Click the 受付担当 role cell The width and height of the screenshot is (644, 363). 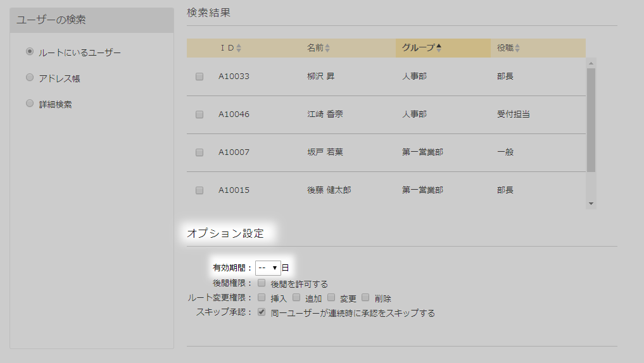(x=514, y=114)
